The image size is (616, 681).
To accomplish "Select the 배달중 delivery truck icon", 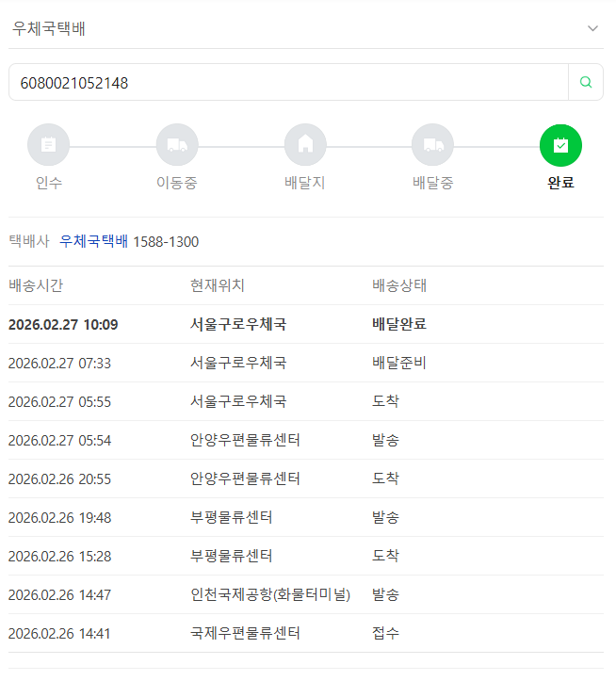I will click(433, 145).
